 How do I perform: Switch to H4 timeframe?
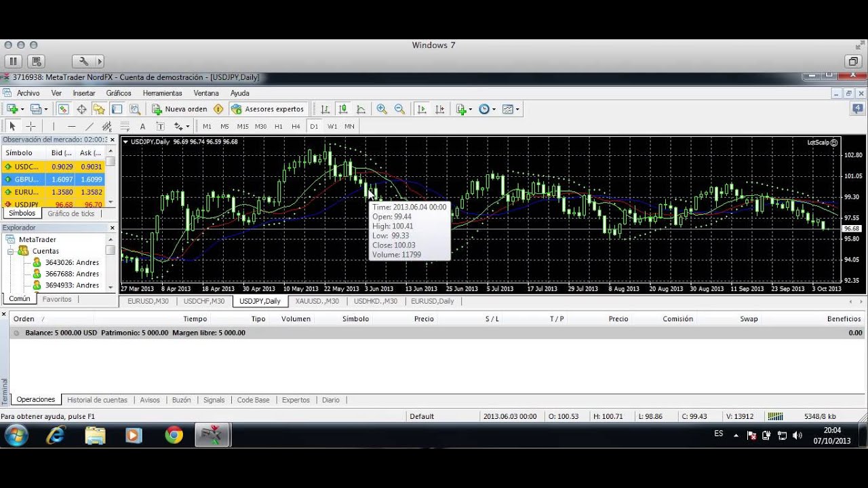click(x=296, y=126)
